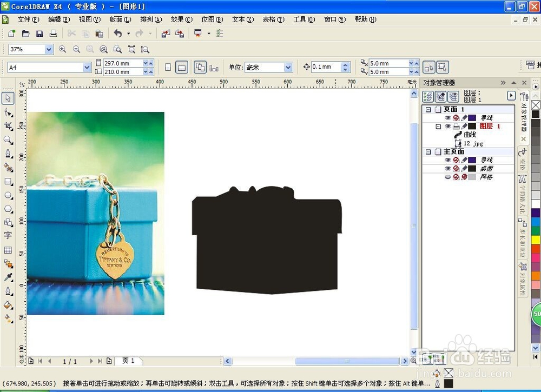Open the zoom level 37% dropdown

[x=49, y=50]
